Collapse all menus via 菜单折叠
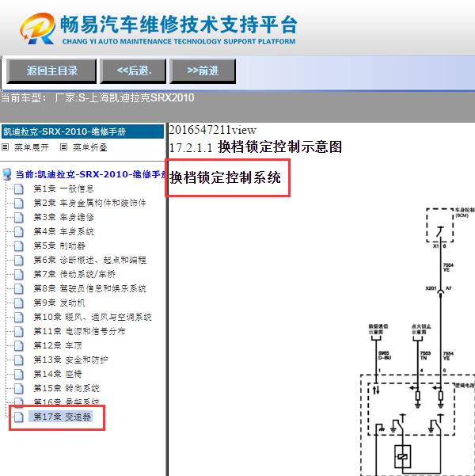475x476 pixels. tap(89, 147)
